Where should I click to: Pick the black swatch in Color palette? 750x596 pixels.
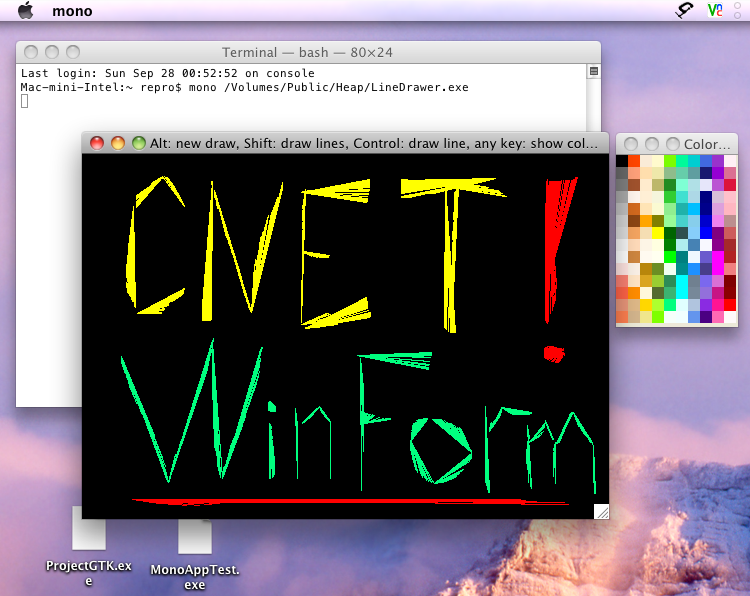[622, 161]
